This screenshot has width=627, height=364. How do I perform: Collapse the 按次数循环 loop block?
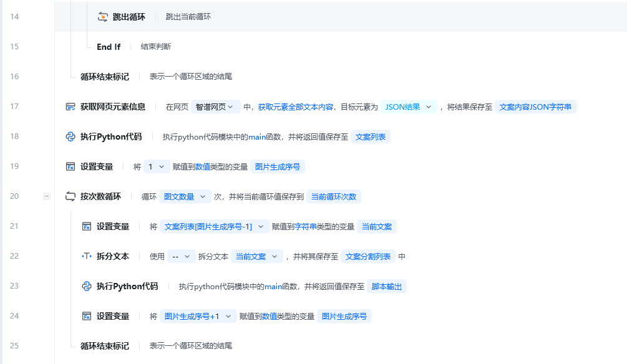[x=46, y=196]
